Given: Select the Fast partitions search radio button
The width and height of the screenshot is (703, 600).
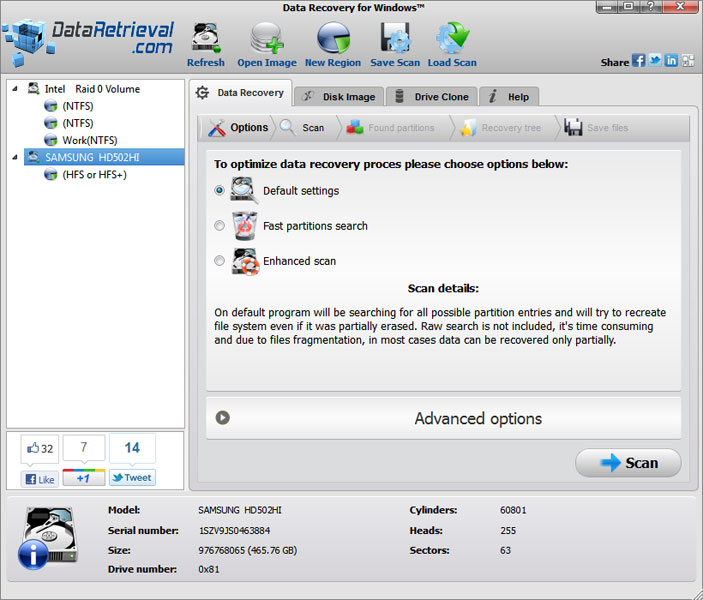Looking at the screenshot, I should (x=219, y=225).
